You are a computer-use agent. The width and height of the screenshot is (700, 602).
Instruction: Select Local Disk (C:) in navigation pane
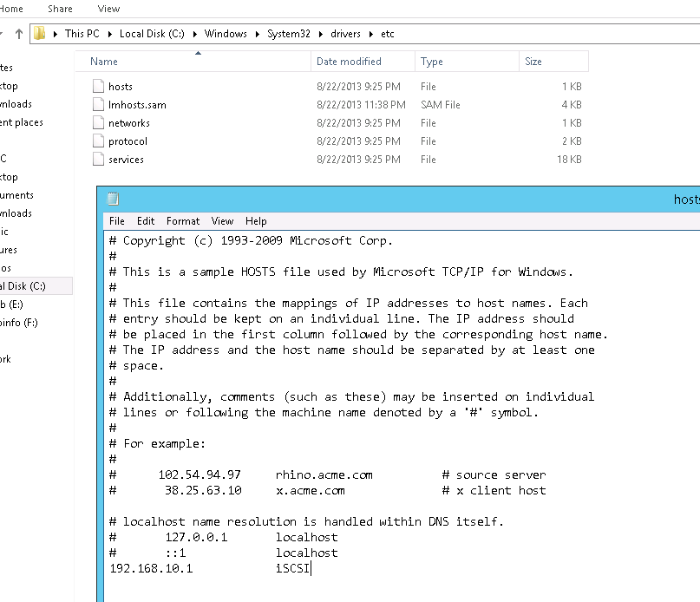point(23,286)
